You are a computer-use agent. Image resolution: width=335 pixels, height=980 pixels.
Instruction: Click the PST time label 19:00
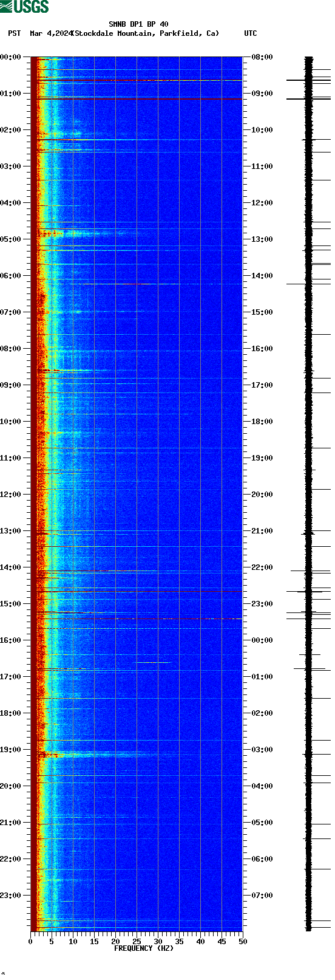[x=10, y=750]
